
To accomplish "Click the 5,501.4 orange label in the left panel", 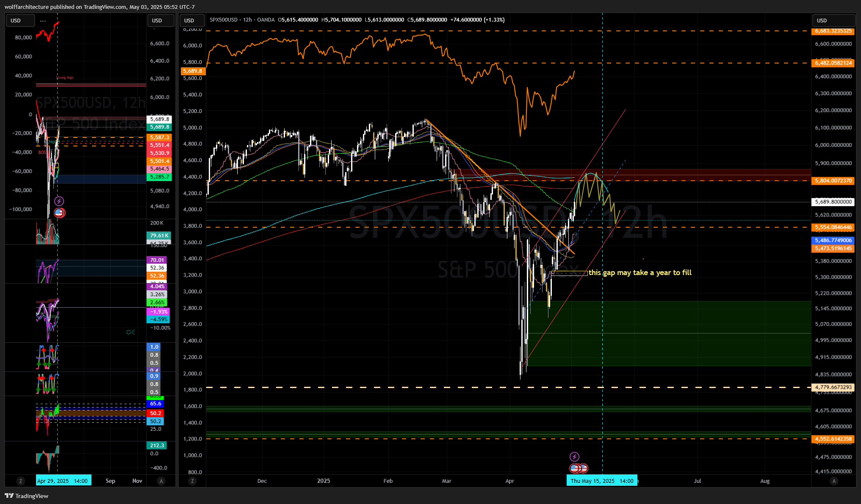I will point(159,161).
